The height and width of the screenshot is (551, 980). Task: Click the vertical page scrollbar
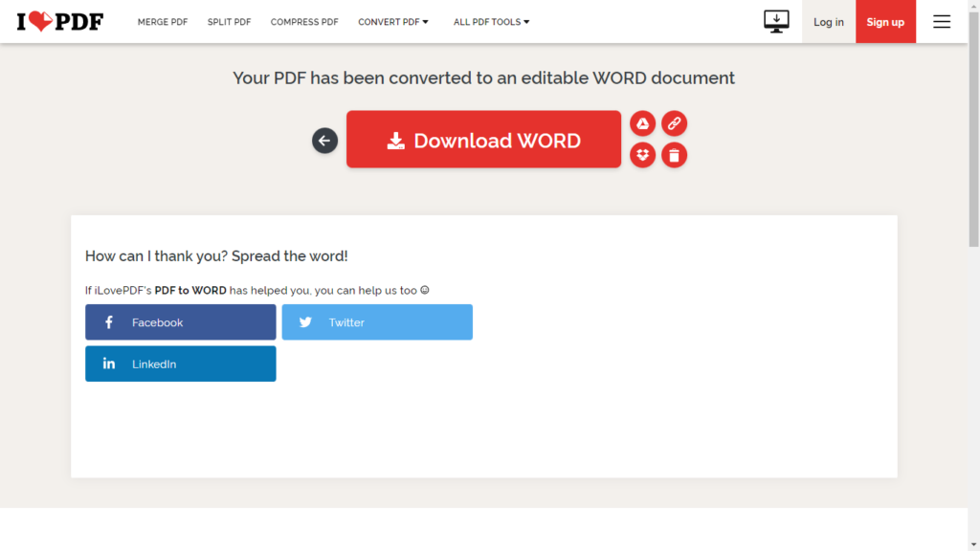pyautogui.click(x=973, y=143)
